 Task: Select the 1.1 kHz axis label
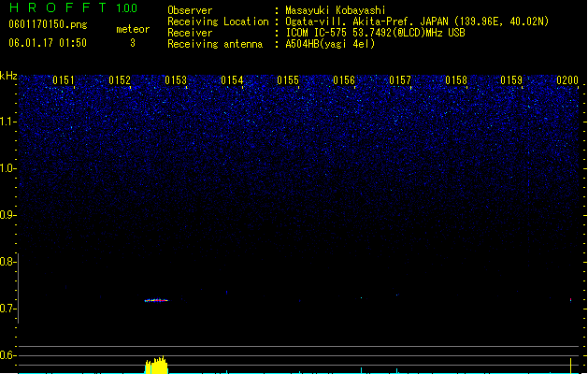(7, 122)
